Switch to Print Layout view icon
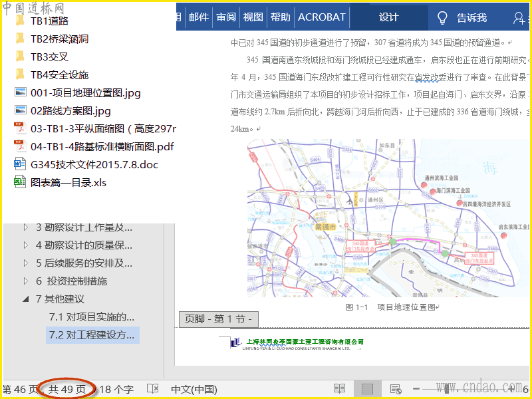 click(x=367, y=389)
